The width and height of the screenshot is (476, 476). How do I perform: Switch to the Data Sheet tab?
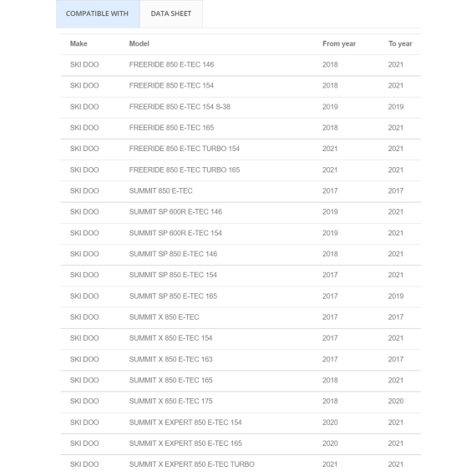171,13
